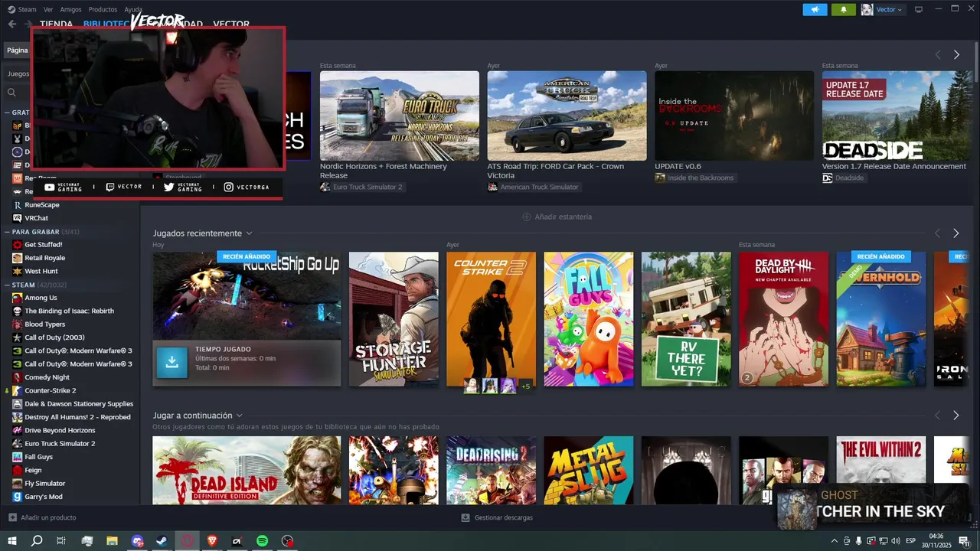Select Comedy Night in the library list
This screenshot has width=980, height=551.
coord(47,377)
